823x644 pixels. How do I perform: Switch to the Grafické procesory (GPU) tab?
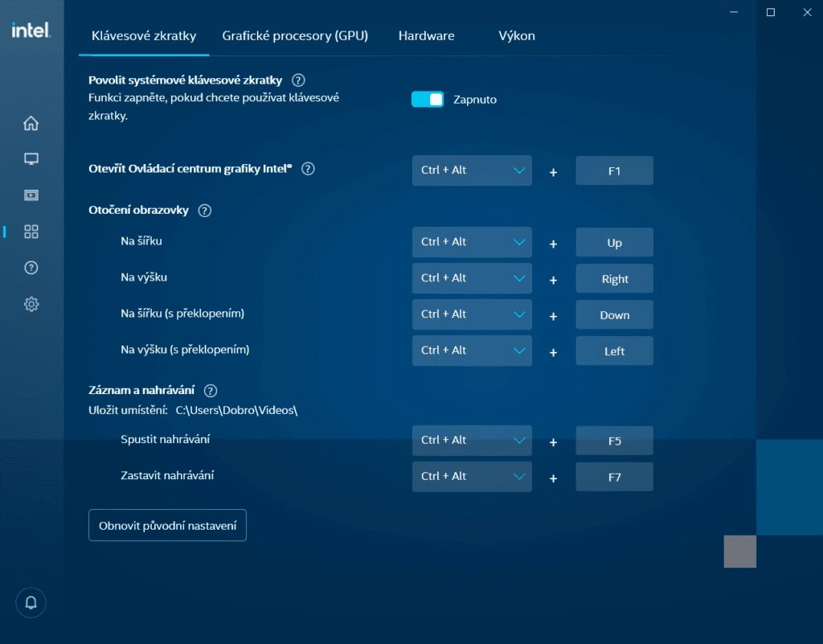(x=295, y=35)
